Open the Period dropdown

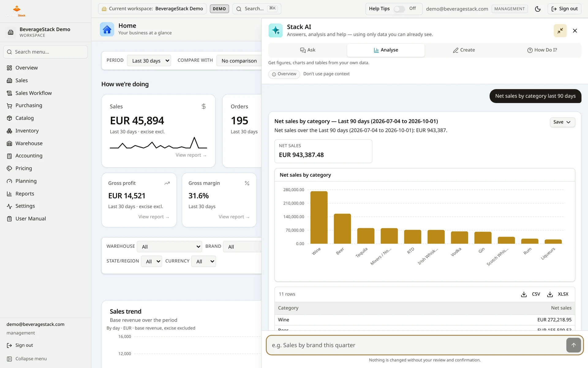(x=149, y=61)
